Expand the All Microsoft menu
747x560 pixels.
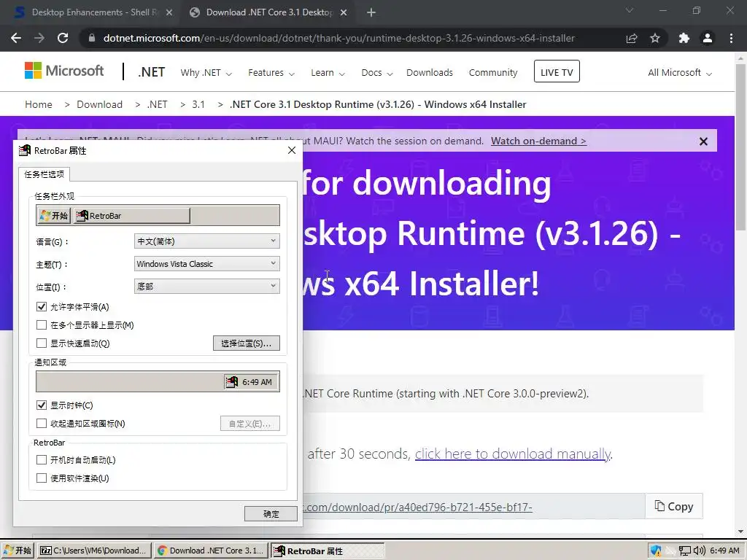680,73
